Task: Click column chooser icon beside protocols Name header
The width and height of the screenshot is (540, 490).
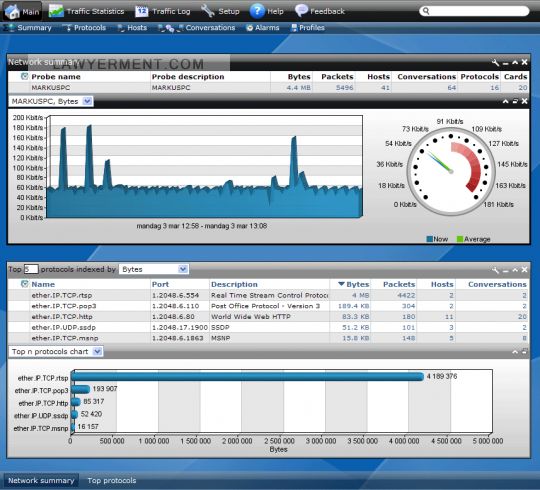Action: pyautogui.click(x=24, y=284)
